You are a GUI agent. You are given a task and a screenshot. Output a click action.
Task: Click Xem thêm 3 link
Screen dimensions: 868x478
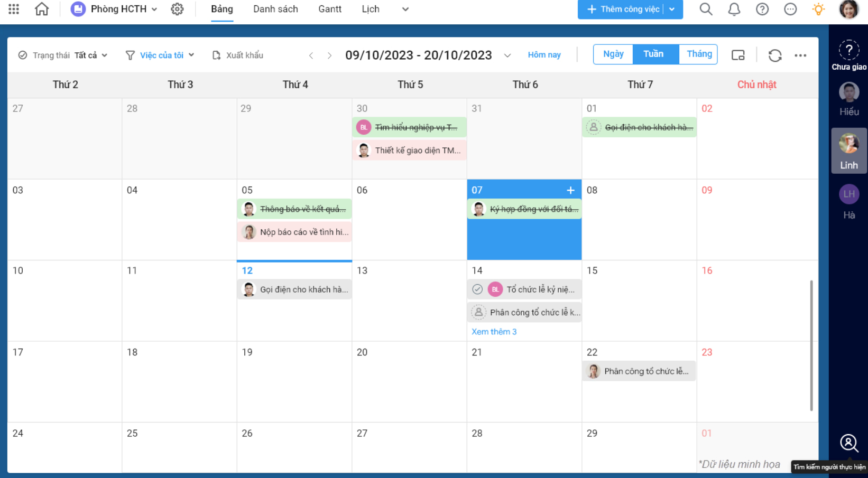(494, 332)
